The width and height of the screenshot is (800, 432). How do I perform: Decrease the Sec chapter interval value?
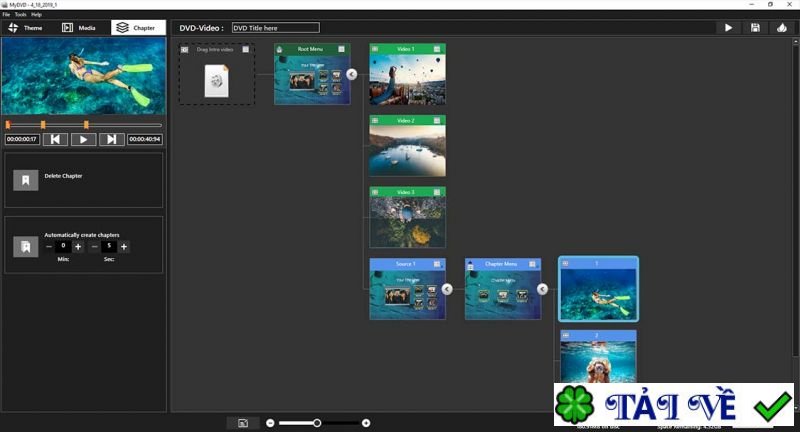(95, 246)
